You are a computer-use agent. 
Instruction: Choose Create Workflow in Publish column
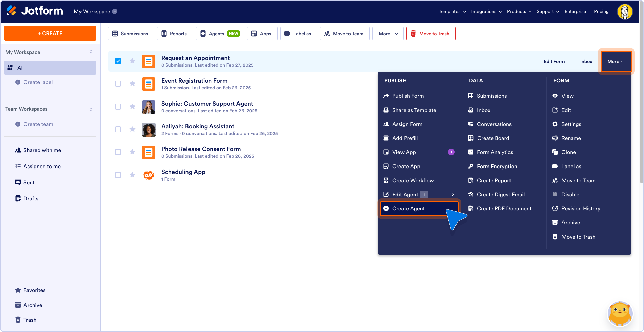413,180
